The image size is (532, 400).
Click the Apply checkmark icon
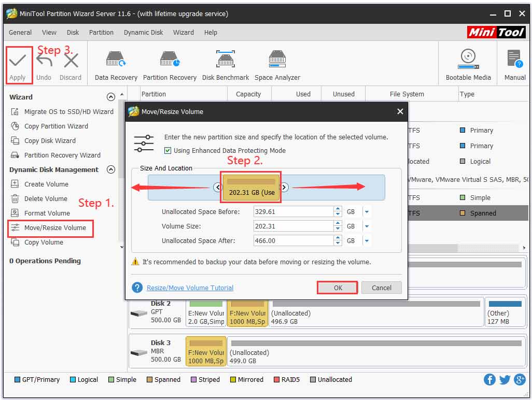click(x=17, y=61)
